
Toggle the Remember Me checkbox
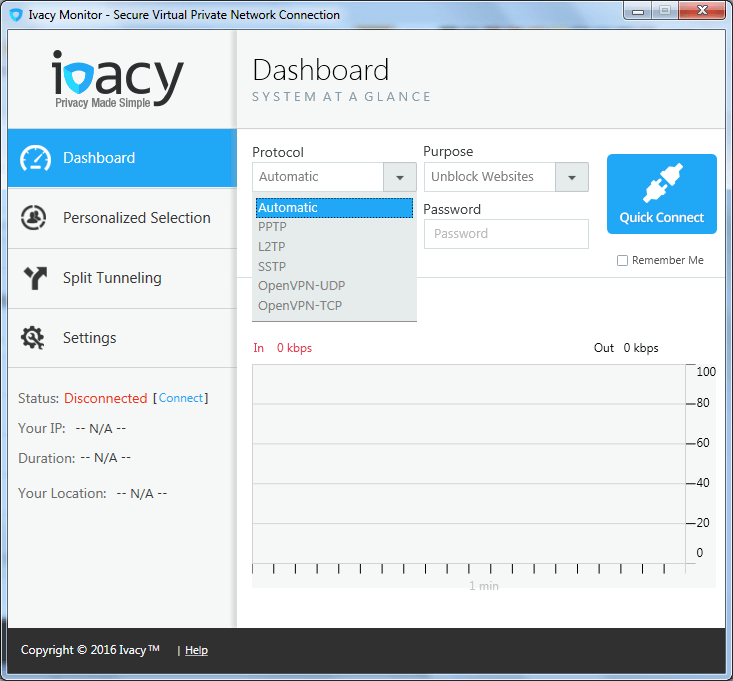point(622,260)
